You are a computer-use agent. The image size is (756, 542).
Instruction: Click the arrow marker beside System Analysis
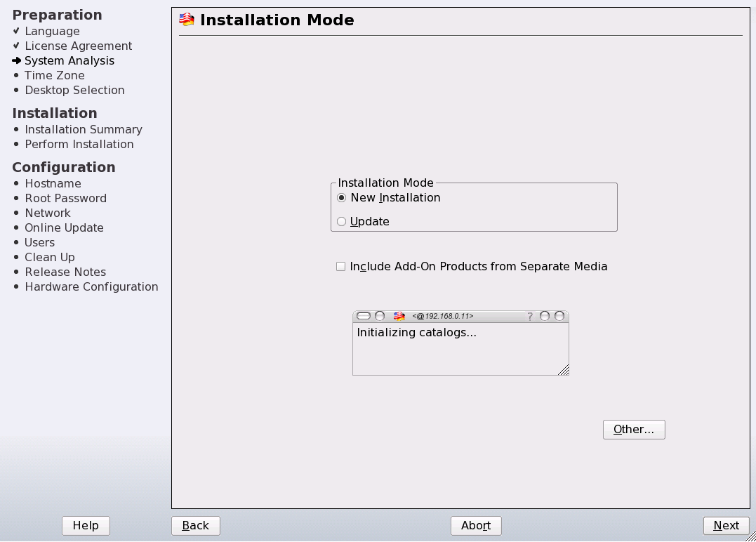tap(17, 61)
